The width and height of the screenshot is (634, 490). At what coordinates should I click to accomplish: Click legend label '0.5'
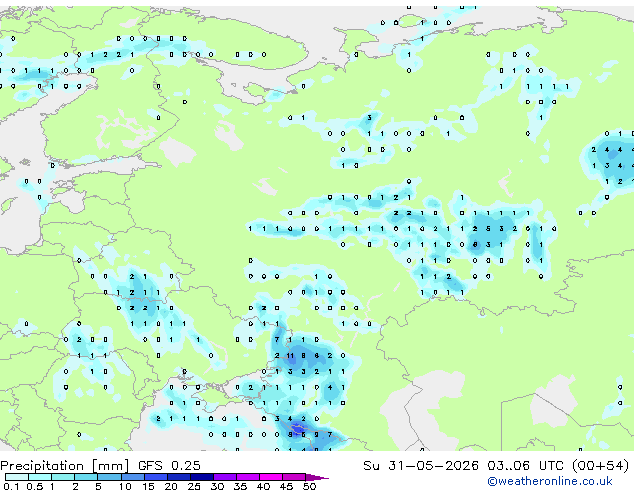pyautogui.click(x=35, y=486)
